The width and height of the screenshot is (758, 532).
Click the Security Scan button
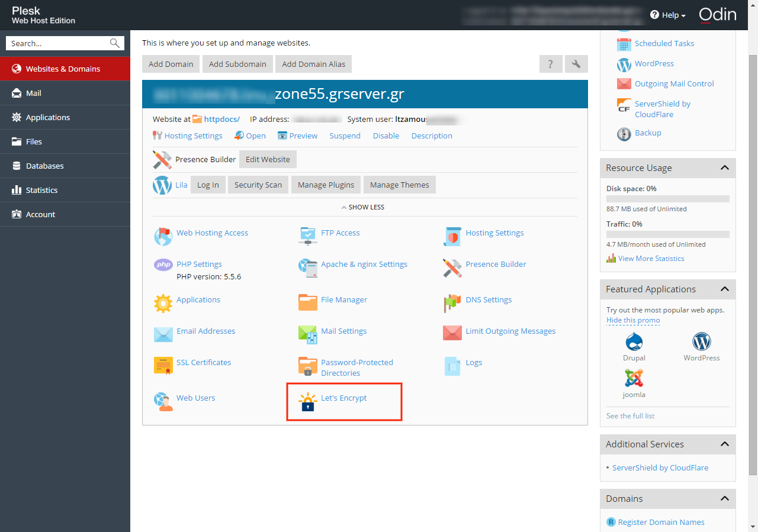(258, 185)
